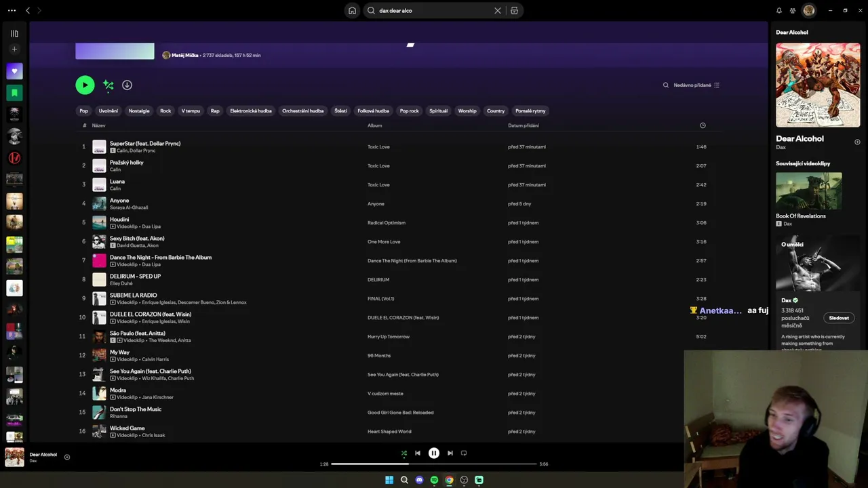Viewport: 868px width, 488px height.
Task: Open 'Hurry Up Tomorrow' album link
Action: (389, 336)
